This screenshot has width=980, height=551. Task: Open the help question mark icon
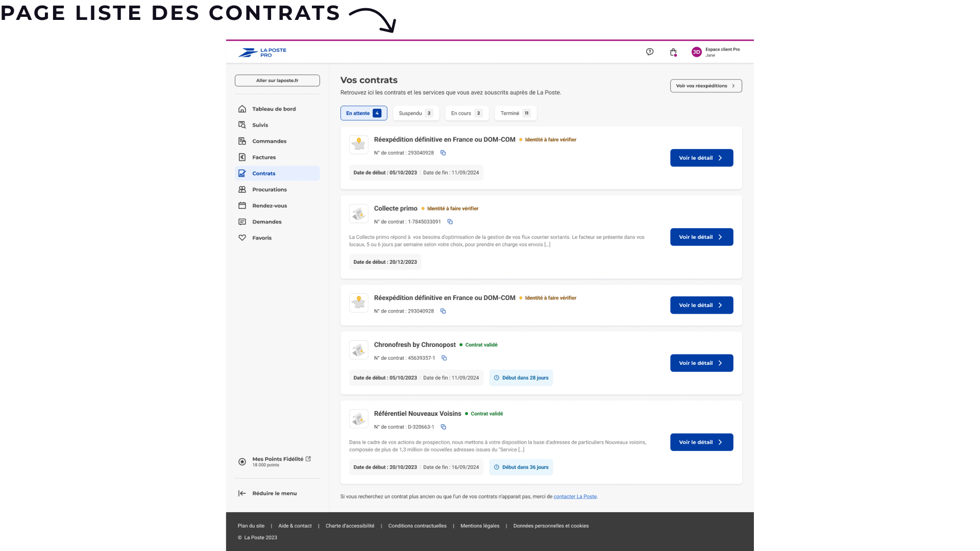[650, 52]
